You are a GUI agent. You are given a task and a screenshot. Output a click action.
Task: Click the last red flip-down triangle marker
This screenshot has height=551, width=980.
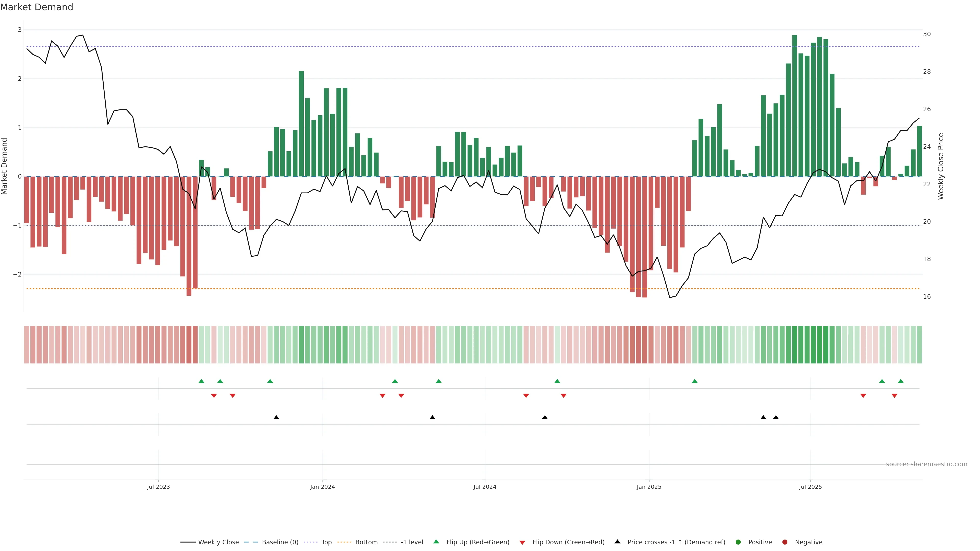895,396
